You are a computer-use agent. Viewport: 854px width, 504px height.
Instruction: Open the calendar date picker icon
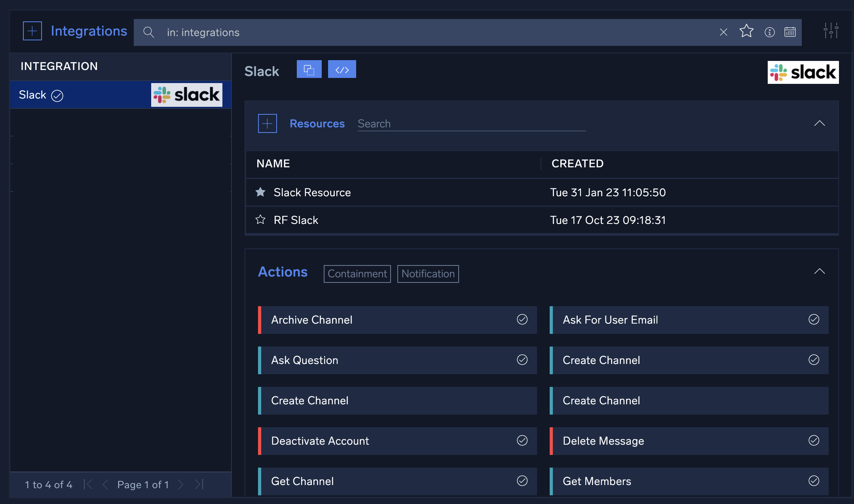[790, 32]
